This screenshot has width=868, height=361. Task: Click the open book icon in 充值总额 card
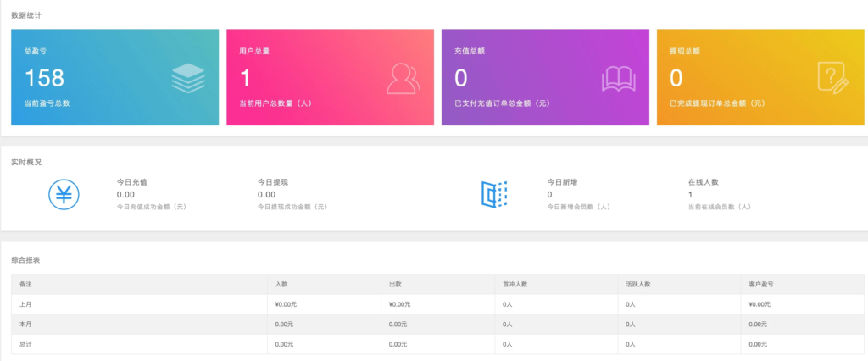[618, 78]
